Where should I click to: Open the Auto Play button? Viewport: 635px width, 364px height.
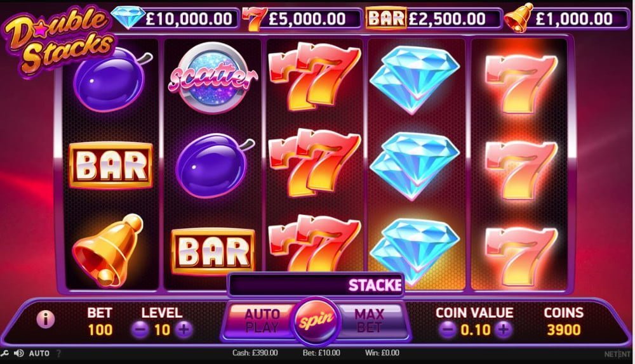coord(261,321)
